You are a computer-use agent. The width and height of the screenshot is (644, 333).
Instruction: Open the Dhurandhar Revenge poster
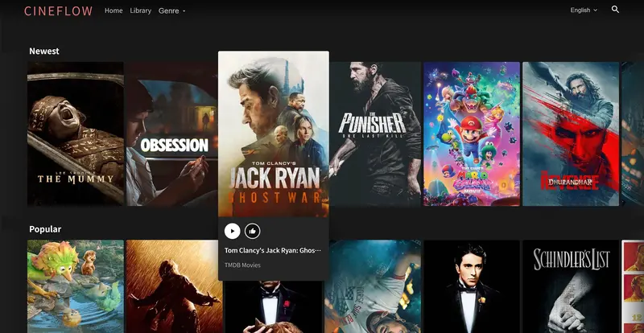tap(571, 134)
